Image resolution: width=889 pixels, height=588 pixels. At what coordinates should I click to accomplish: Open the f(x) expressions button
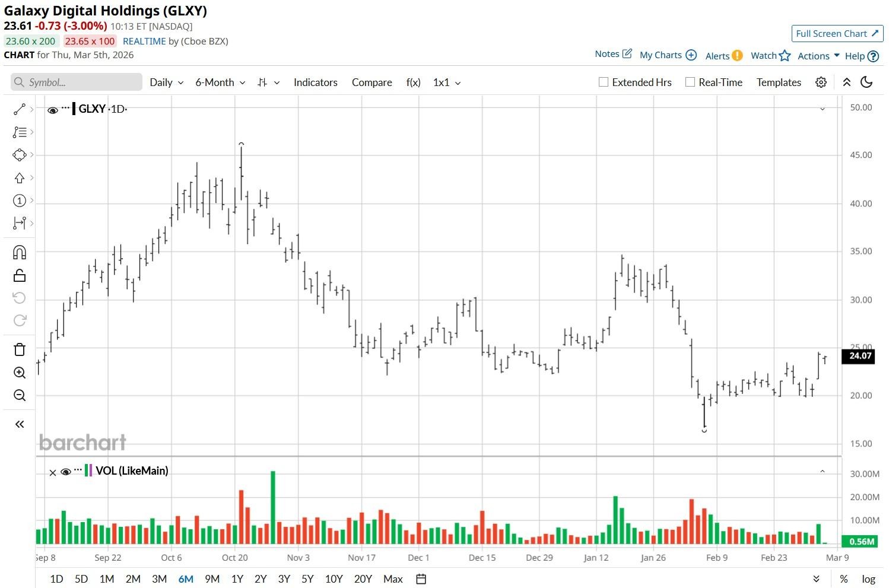coord(414,82)
